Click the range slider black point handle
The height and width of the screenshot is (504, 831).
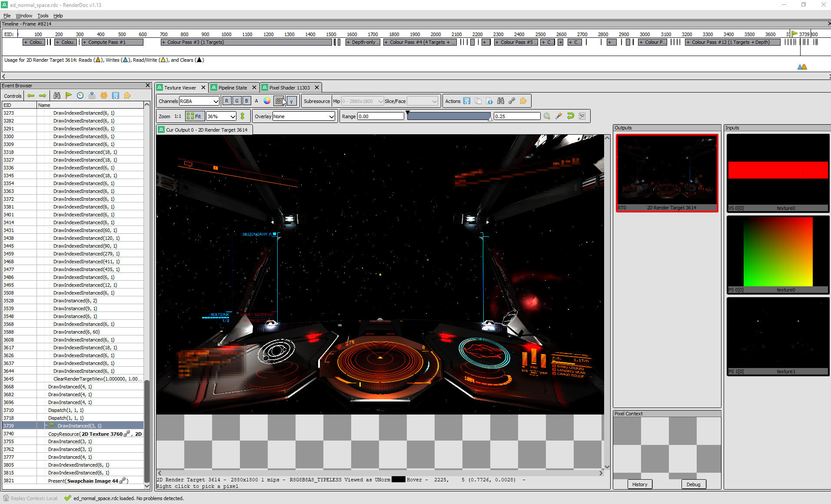[408, 113]
